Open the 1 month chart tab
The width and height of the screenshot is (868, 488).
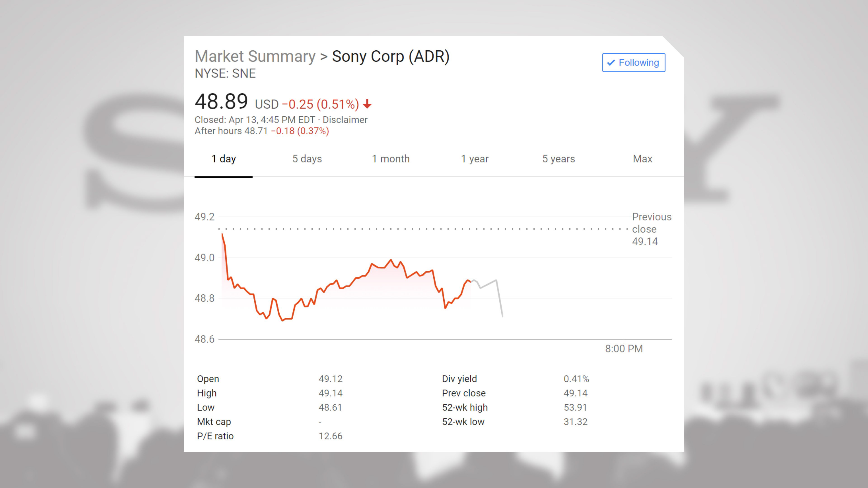tap(391, 159)
